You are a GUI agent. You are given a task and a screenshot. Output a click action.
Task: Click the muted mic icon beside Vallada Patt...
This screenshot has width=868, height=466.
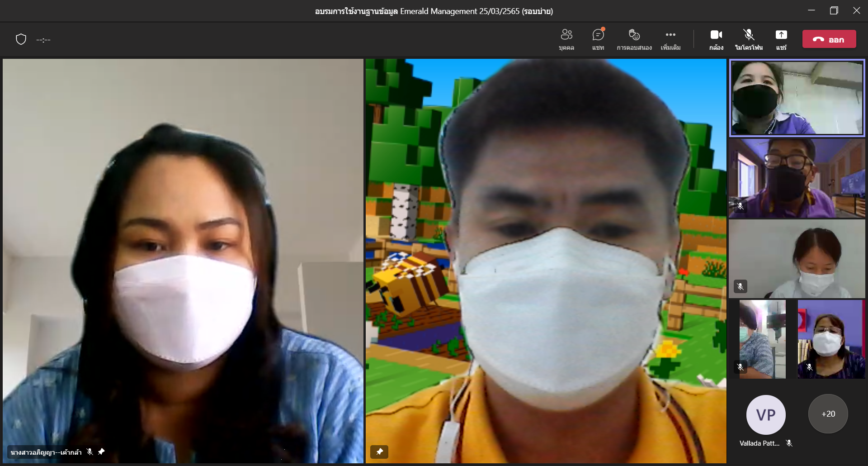789,443
